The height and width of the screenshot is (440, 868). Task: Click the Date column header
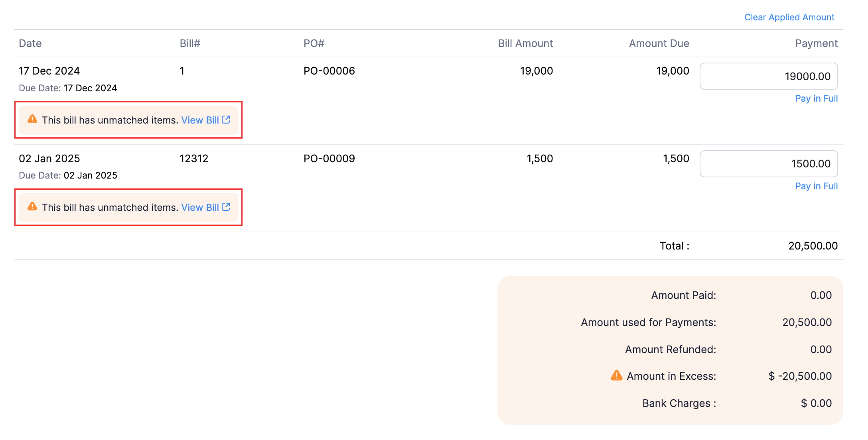(x=30, y=43)
